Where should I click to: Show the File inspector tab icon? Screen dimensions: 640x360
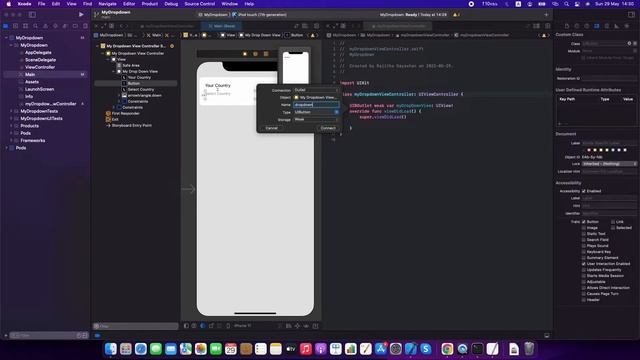tap(567, 26)
